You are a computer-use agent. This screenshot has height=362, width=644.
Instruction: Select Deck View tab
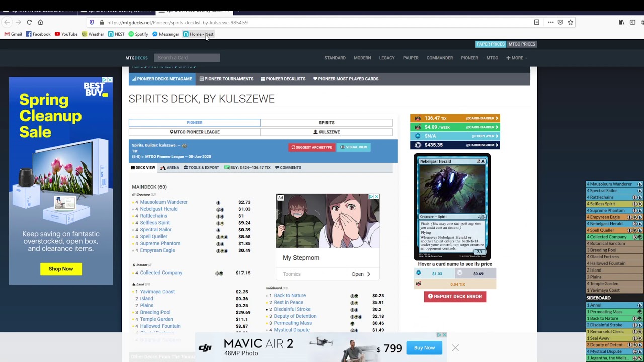pyautogui.click(x=143, y=168)
